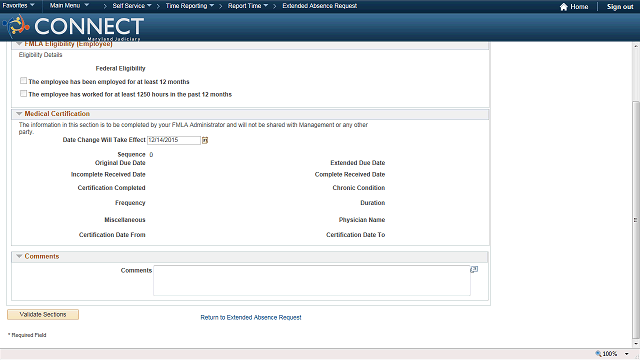Open the zoom level dropdown arrow
Screen dimensions: 640x360
point(627,354)
